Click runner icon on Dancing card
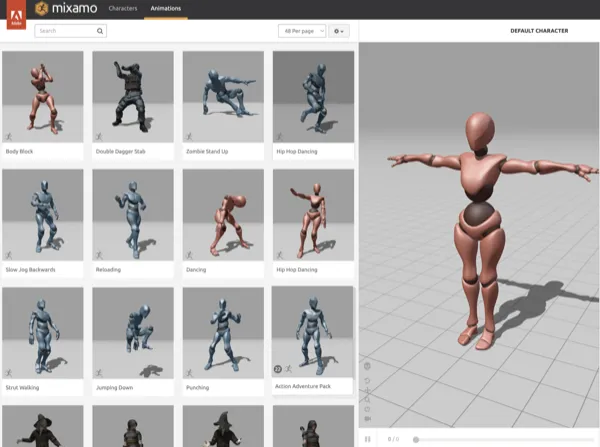Image resolution: width=600 pixels, height=447 pixels. click(x=189, y=254)
